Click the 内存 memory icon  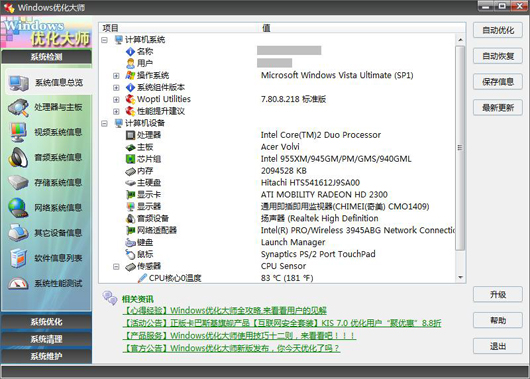coord(130,171)
